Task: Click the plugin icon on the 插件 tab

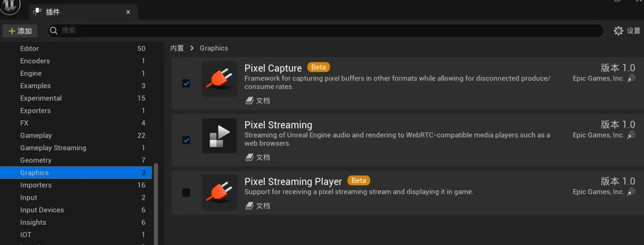Action: 37,12
